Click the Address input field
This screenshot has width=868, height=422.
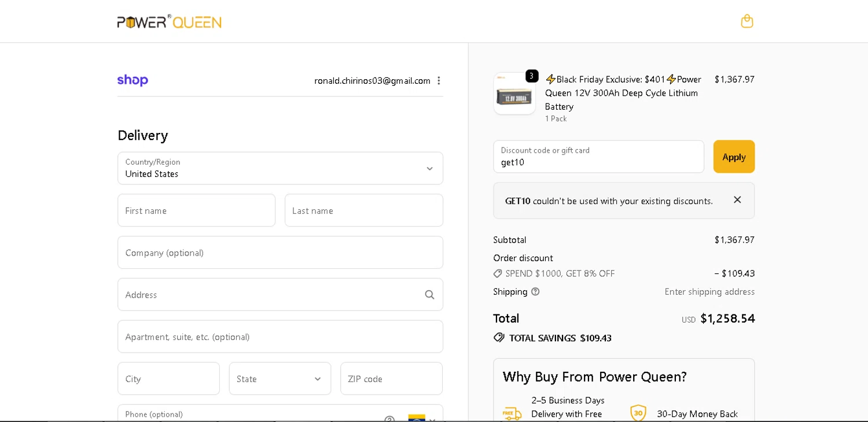coord(280,295)
